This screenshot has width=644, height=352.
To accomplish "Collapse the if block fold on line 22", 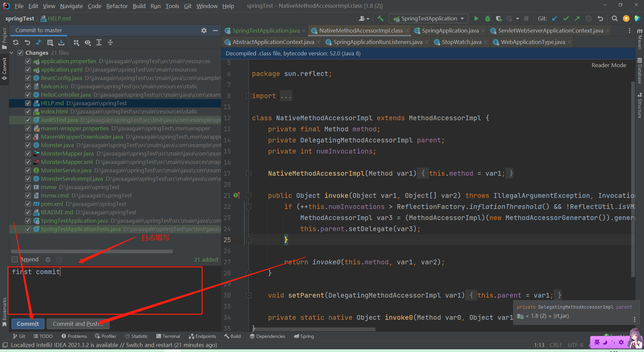I will click(249, 207).
